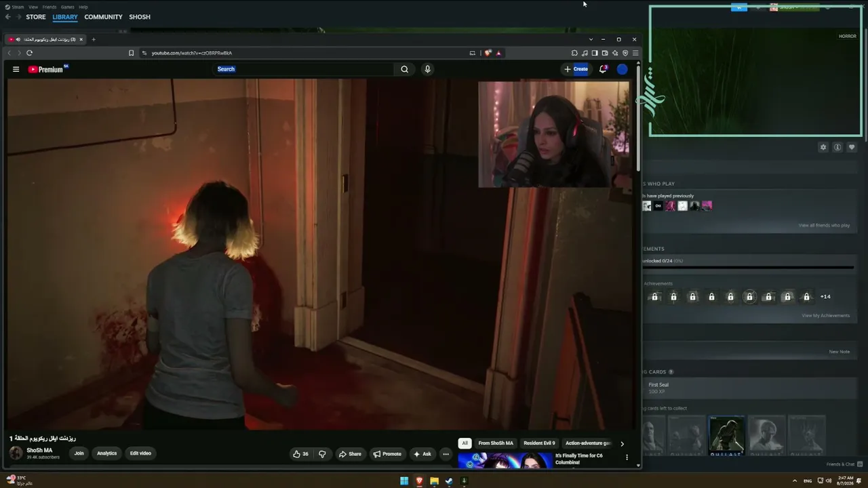Switch to the STORE tab in Steam
Viewport: 868px width, 488px height.
pyautogui.click(x=36, y=17)
